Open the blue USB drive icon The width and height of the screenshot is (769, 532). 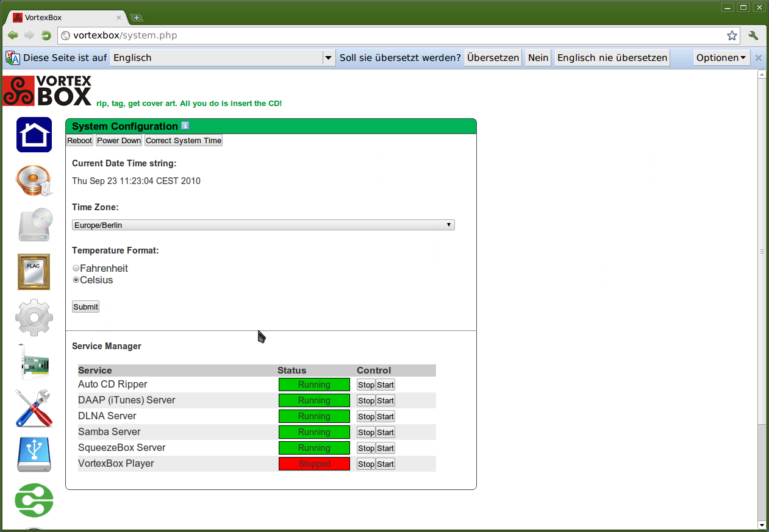[34, 454]
